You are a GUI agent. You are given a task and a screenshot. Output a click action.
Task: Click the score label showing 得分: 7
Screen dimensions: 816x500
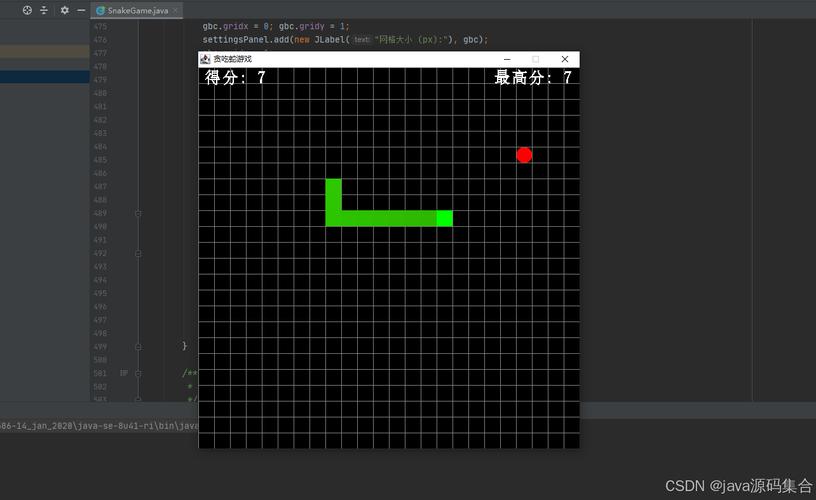click(236, 78)
